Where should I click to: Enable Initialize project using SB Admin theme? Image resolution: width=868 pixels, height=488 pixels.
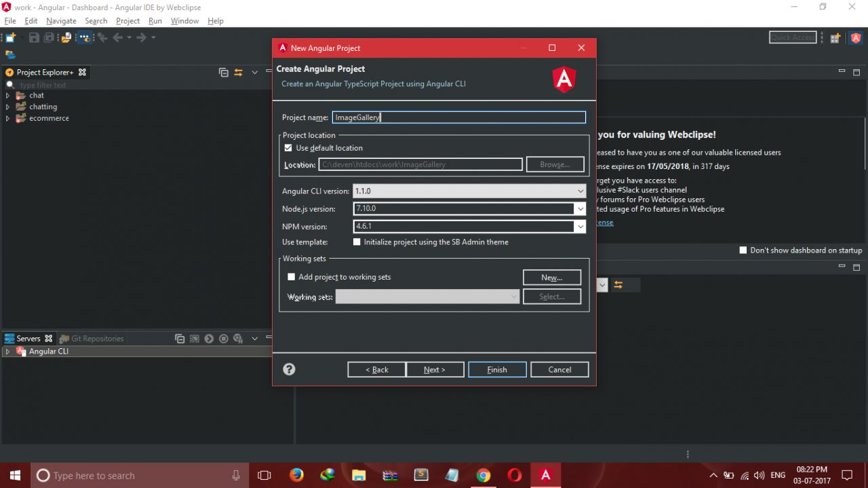coord(357,242)
